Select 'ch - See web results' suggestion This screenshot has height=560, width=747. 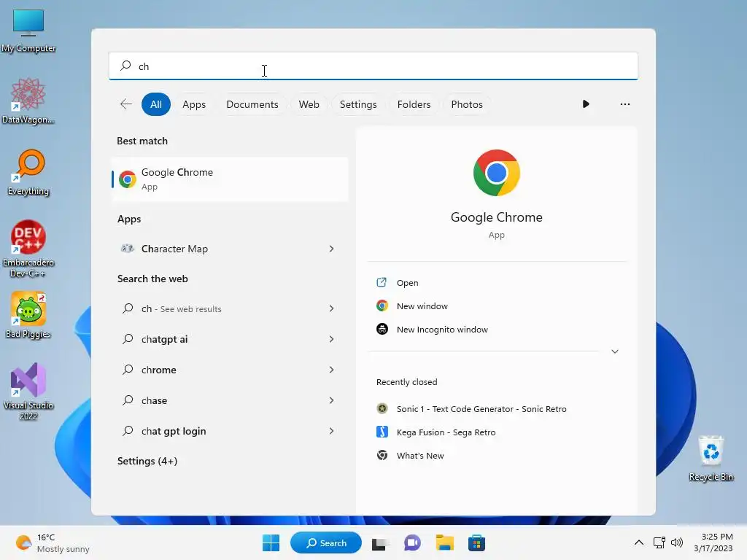pos(181,308)
